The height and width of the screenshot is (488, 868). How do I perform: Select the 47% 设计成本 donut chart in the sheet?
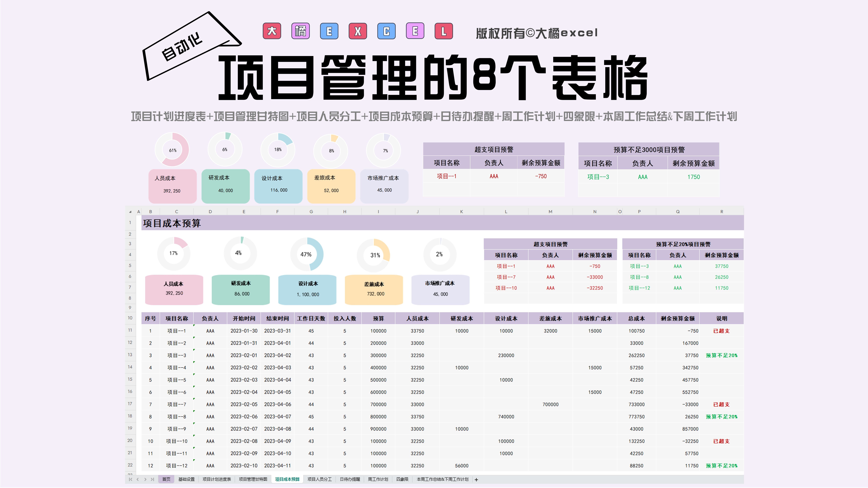coord(307,254)
